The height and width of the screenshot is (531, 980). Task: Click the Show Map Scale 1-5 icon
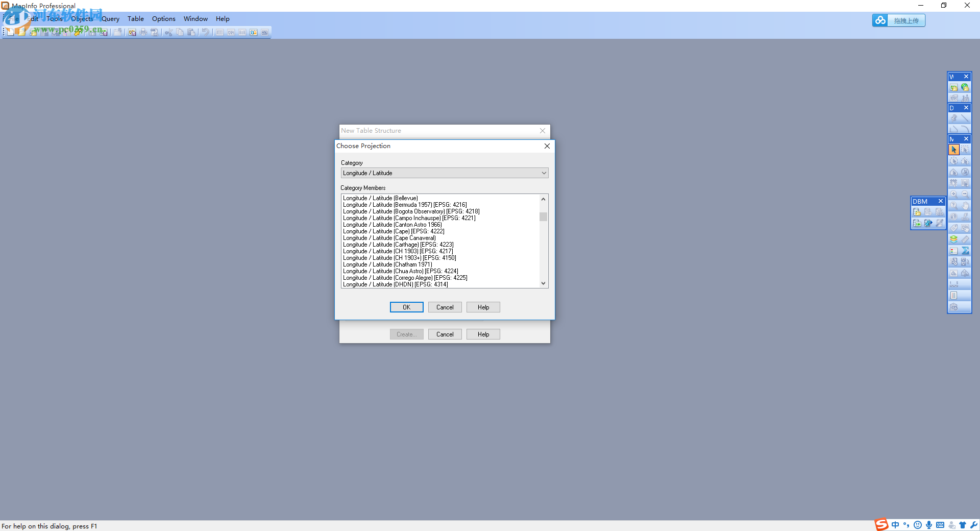coord(953,284)
